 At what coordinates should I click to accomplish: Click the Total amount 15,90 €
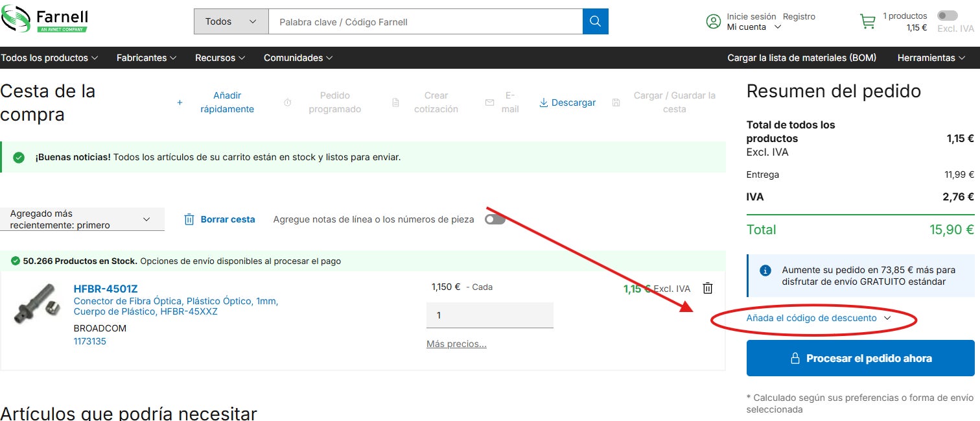(x=951, y=229)
